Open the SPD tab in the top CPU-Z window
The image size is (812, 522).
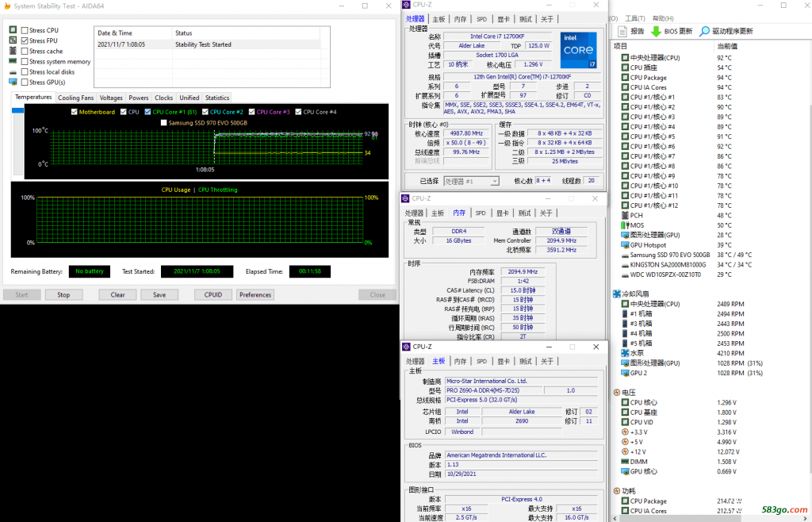coord(481,19)
